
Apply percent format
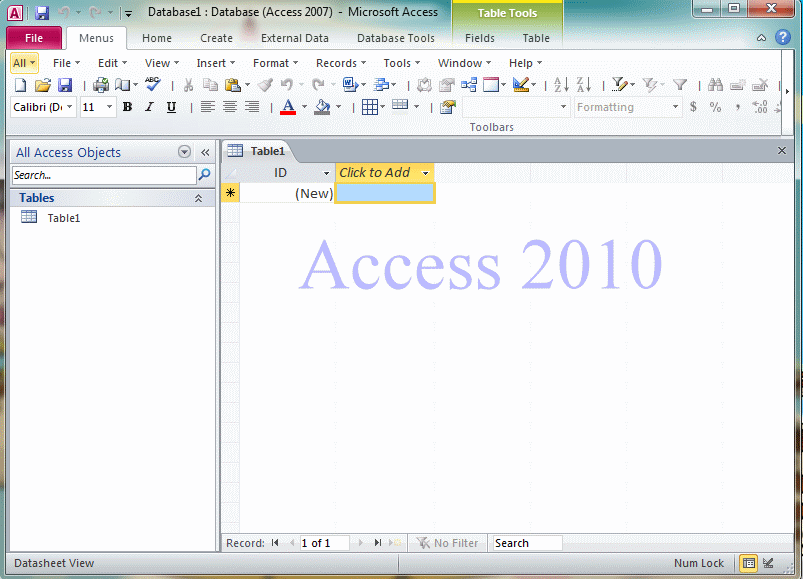pos(715,107)
